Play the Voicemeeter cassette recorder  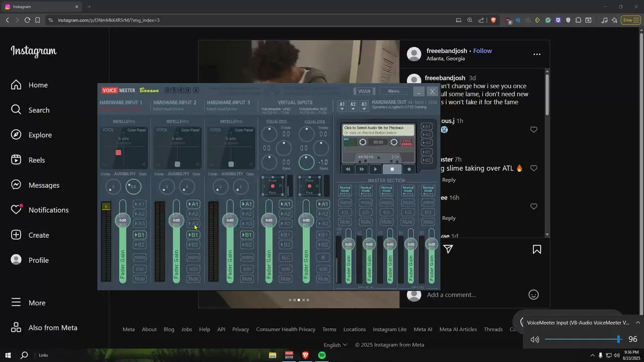coord(375,169)
